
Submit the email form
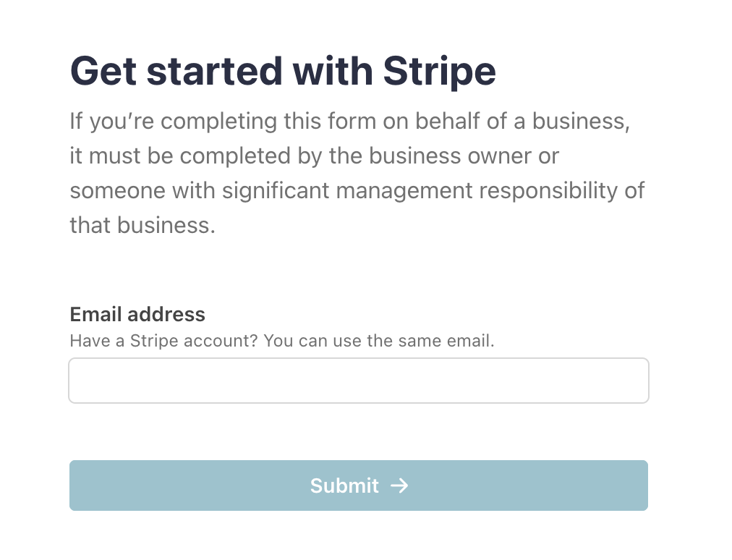point(359,485)
